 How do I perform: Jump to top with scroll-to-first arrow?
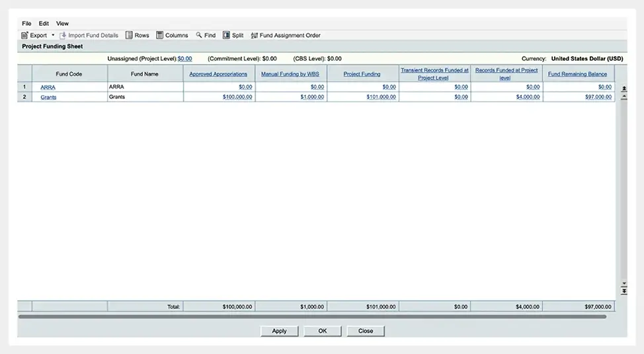[x=624, y=88]
